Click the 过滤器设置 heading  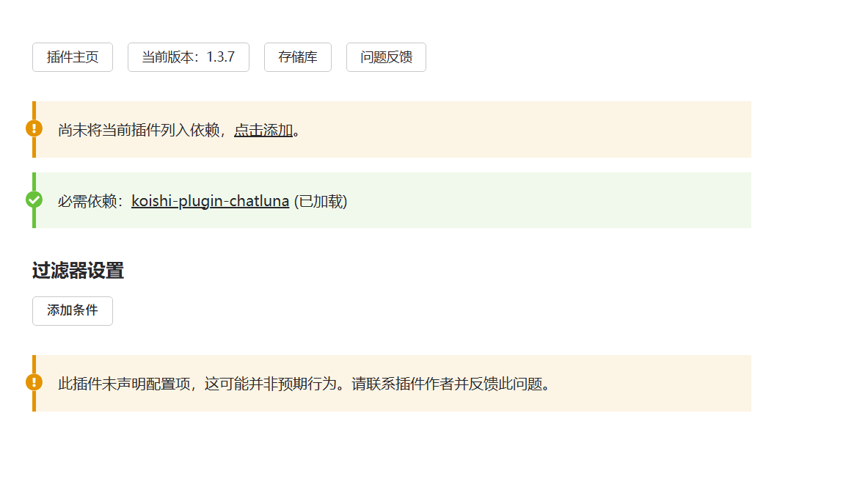click(x=78, y=271)
